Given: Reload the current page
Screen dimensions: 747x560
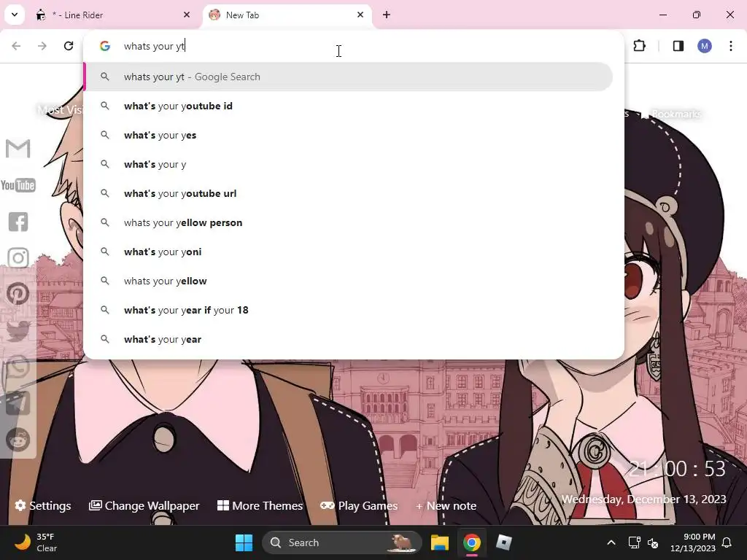Looking at the screenshot, I should coord(69,46).
